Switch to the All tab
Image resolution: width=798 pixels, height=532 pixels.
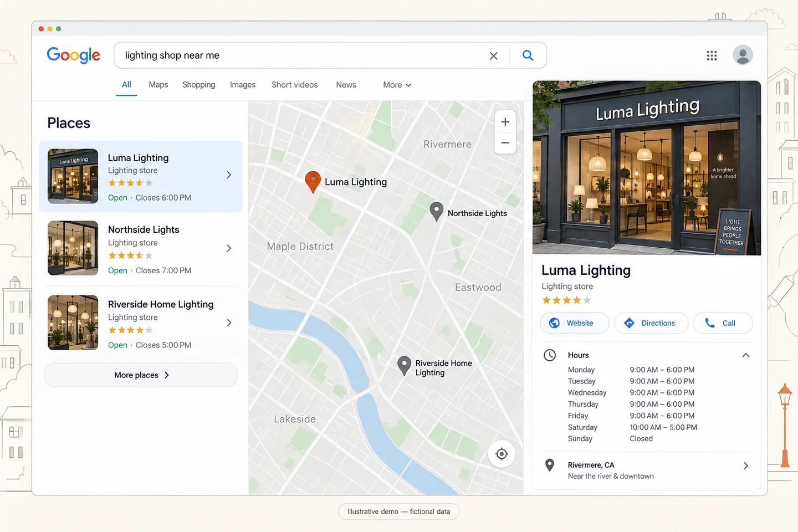(x=126, y=85)
